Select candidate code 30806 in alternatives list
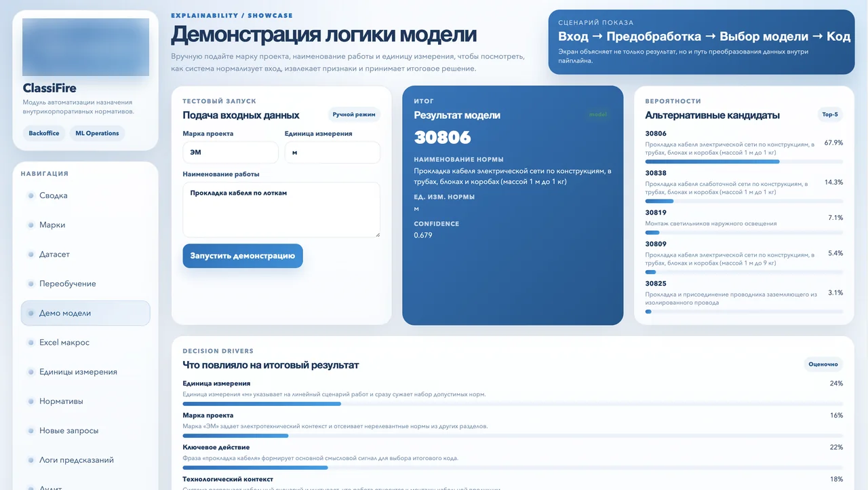 click(x=656, y=134)
